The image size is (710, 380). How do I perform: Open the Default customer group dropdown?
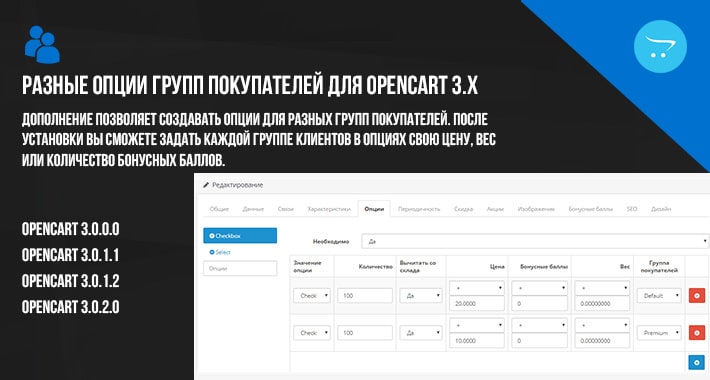click(659, 296)
